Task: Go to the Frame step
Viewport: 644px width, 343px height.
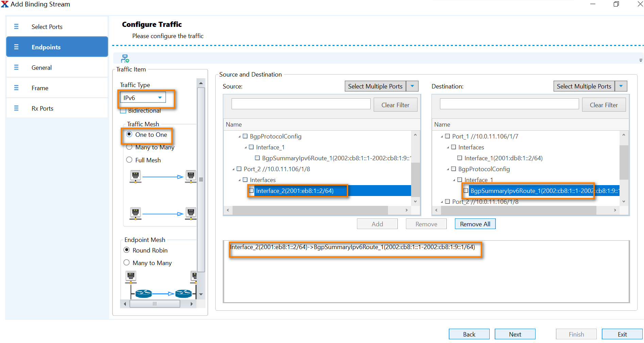Action: (57, 88)
